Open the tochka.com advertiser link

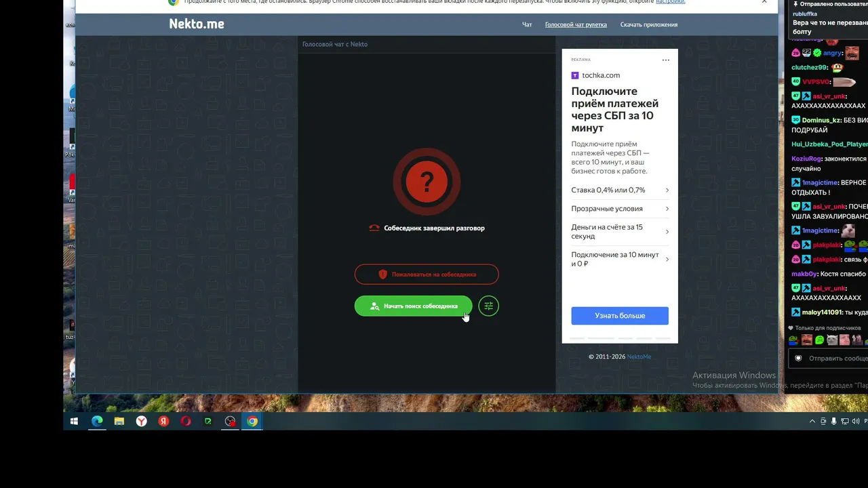click(x=601, y=75)
